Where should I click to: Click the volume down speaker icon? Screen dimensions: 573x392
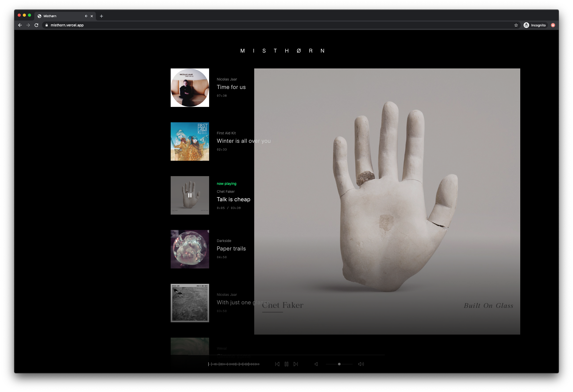(x=316, y=364)
